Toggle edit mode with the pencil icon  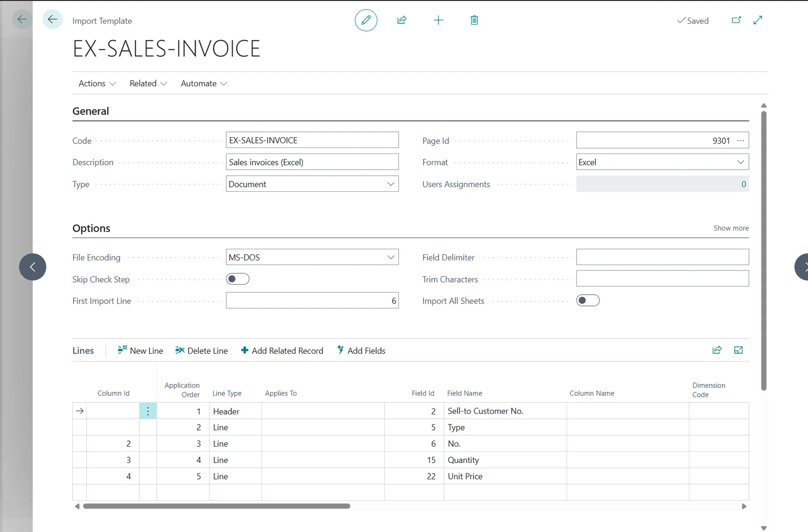[366, 20]
